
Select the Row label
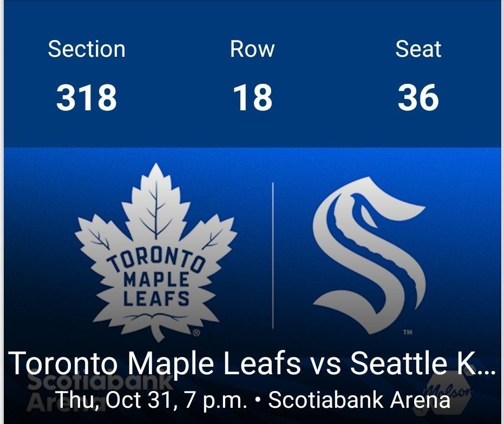point(252,49)
